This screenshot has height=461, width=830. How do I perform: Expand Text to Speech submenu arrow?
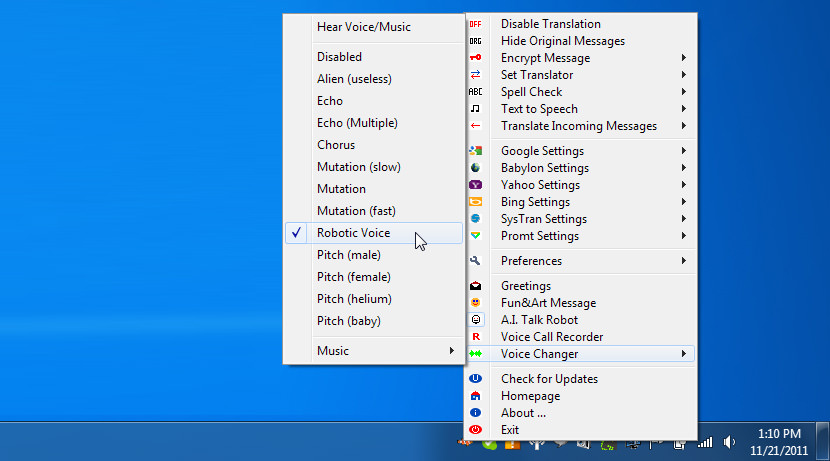pyautogui.click(x=684, y=109)
